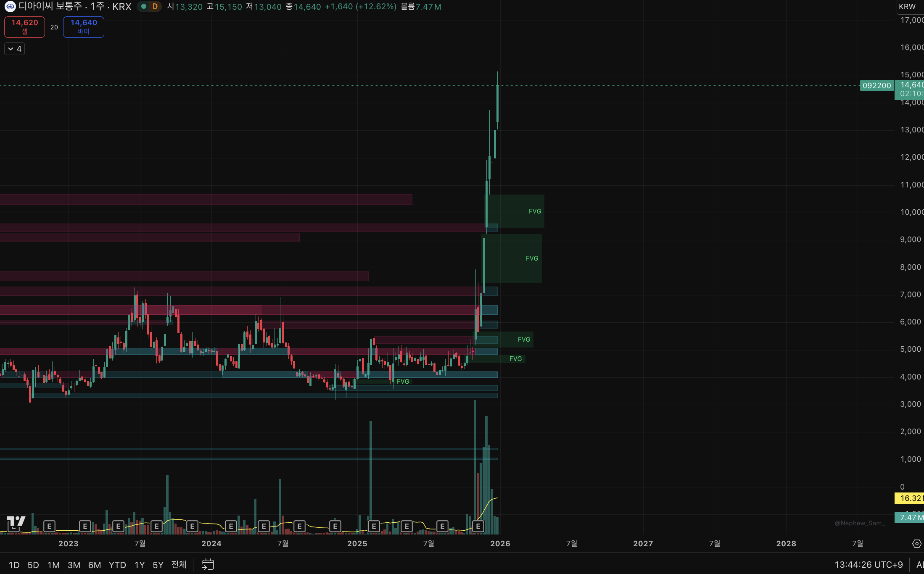Screen dimensions: 924x574
Task: Select the YTD time range
Action: click(117, 565)
